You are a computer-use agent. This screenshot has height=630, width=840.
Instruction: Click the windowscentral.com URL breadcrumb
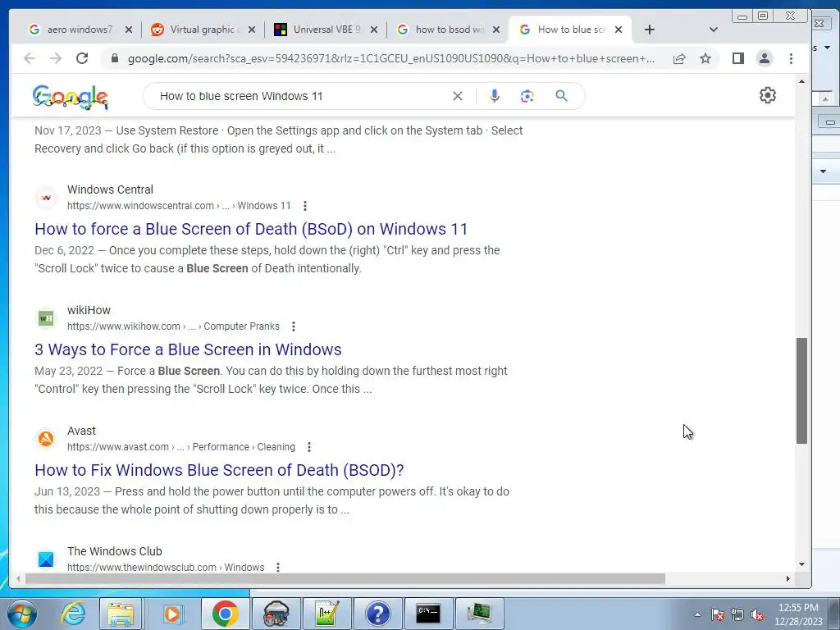[x=179, y=206]
